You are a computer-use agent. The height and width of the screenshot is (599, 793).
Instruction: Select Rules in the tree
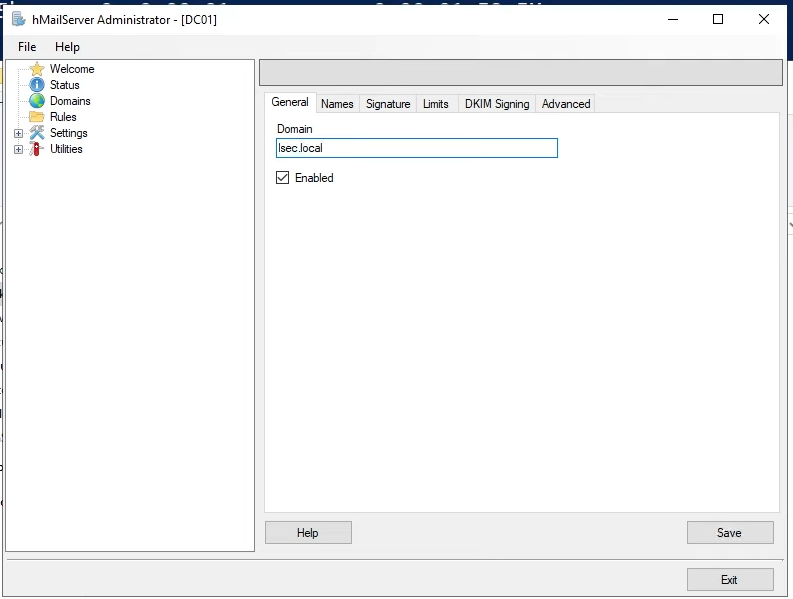tap(63, 117)
